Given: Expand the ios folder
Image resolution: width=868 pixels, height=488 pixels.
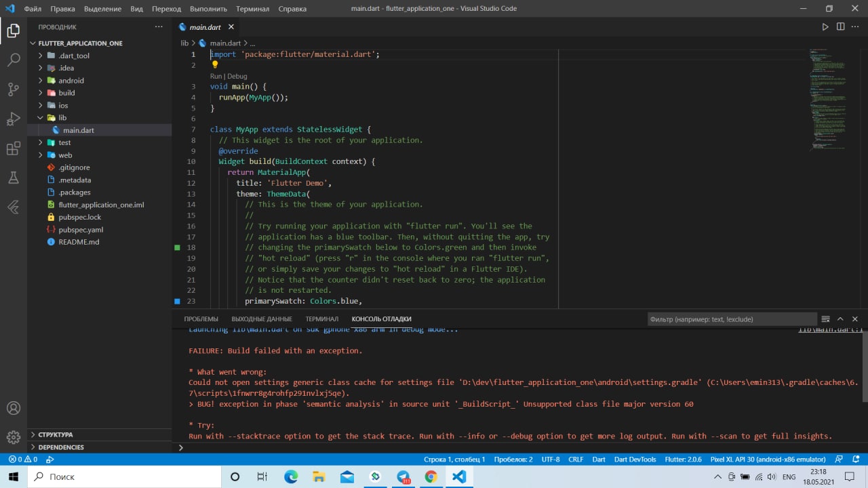Looking at the screenshot, I should [x=41, y=105].
